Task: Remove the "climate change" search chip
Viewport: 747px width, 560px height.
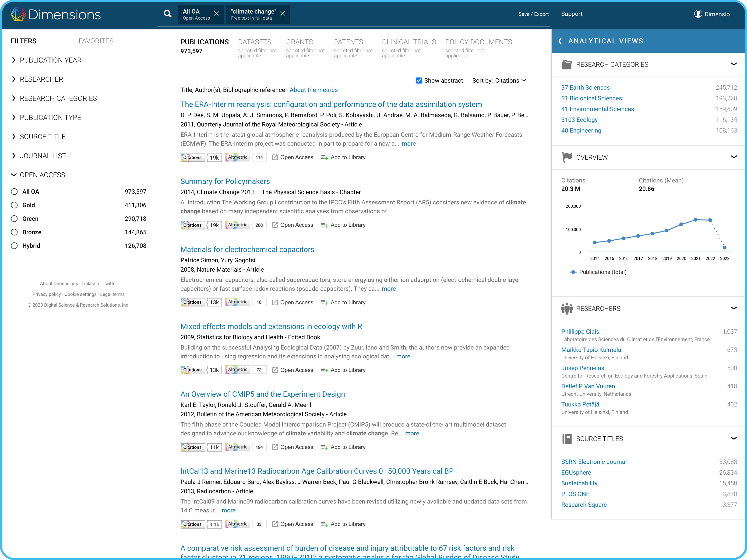Action: pos(283,14)
